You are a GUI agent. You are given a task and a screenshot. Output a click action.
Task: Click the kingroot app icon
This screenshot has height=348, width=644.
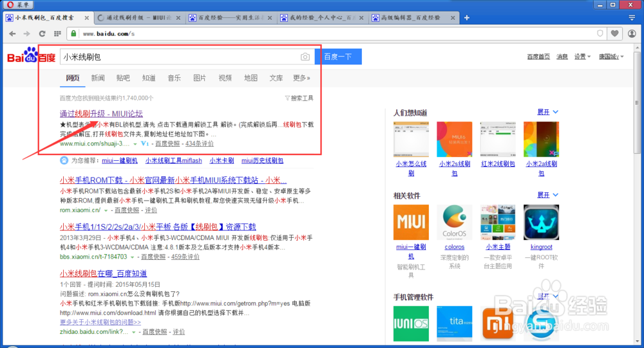coord(542,222)
